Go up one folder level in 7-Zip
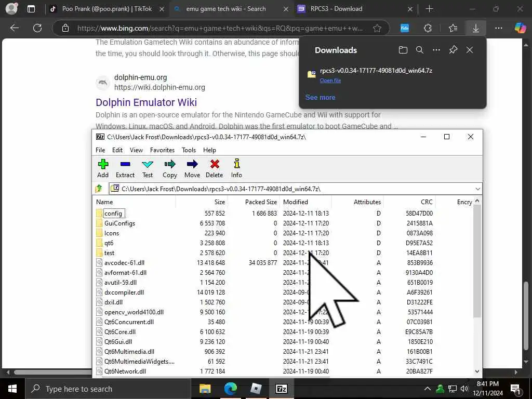Viewport: 532px width, 399px height. (x=99, y=188)
